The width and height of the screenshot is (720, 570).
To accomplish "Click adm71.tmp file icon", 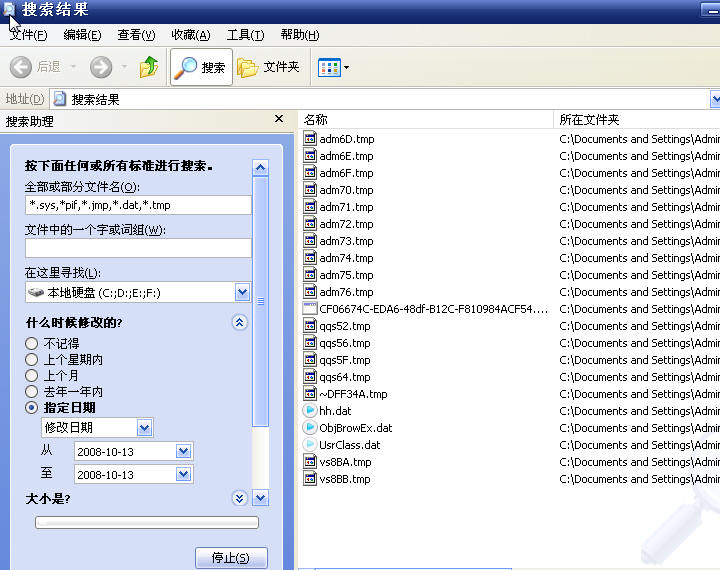I will [310, 206].
